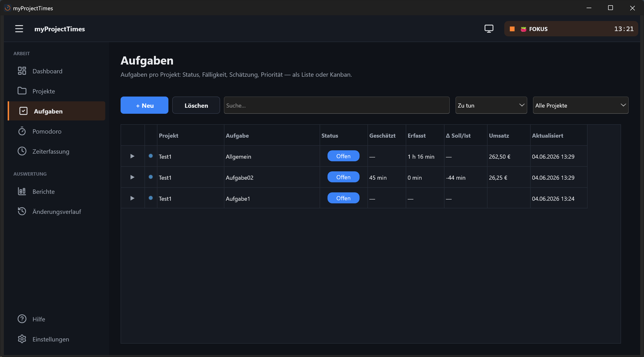Image resolution: width=644 pixels, height=357 pixels.
Task: Sort by the Aufgabe column header
Action: pos(272,135)
